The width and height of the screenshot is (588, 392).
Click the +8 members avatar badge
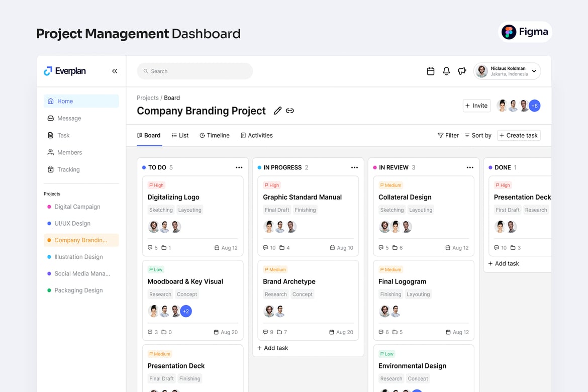click(x=535, y=106)
